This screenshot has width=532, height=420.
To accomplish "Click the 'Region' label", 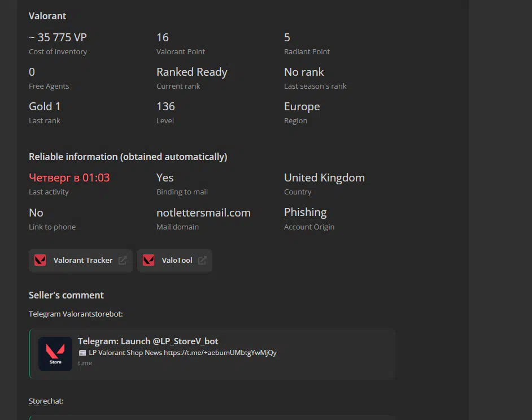I will (295, 121).
